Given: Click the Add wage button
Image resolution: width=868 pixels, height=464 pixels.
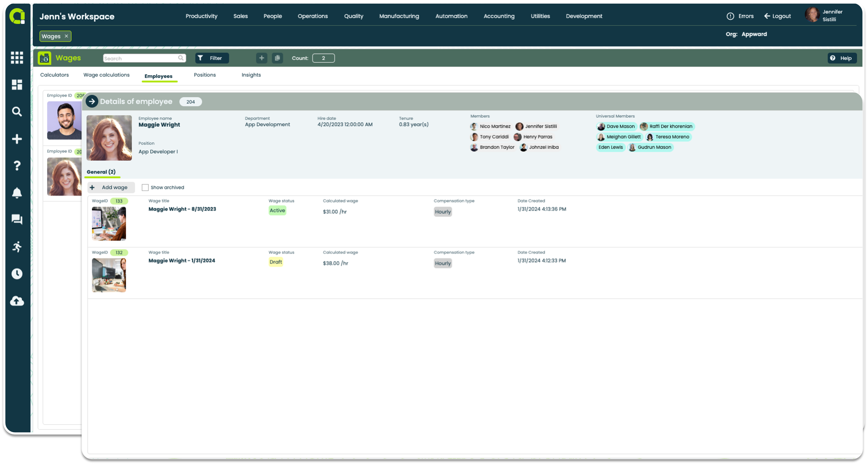Looking at the screenshot, I should (x=111, y=187).
